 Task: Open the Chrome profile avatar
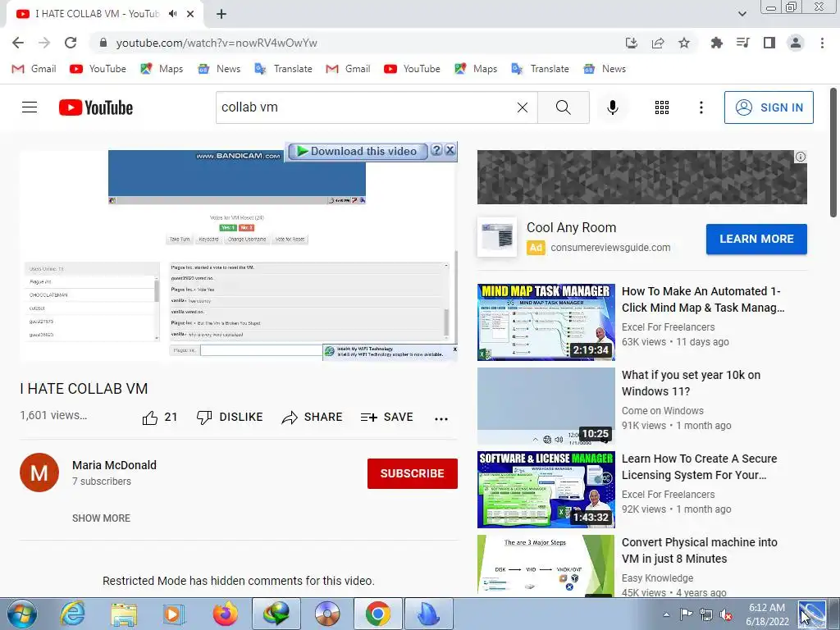point(796,43)
